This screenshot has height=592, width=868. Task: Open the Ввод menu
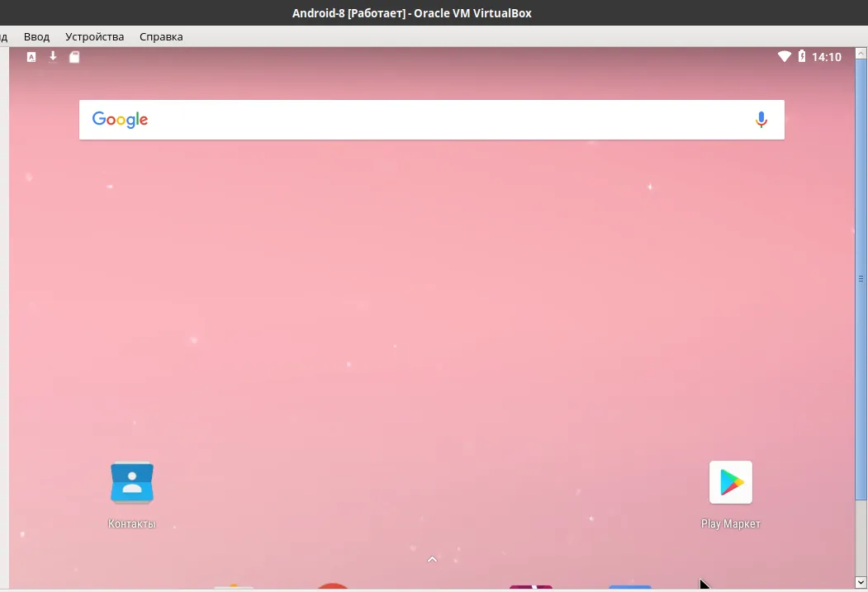[36, 36]
